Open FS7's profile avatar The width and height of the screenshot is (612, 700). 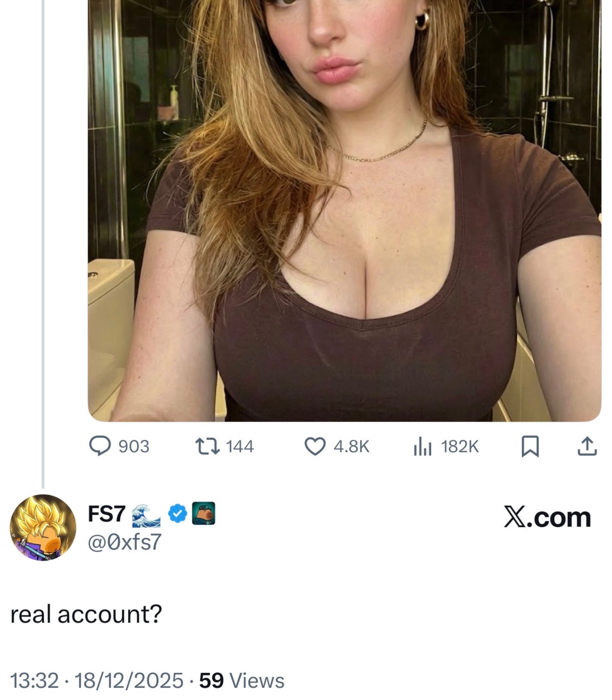(x=43, y=527)
